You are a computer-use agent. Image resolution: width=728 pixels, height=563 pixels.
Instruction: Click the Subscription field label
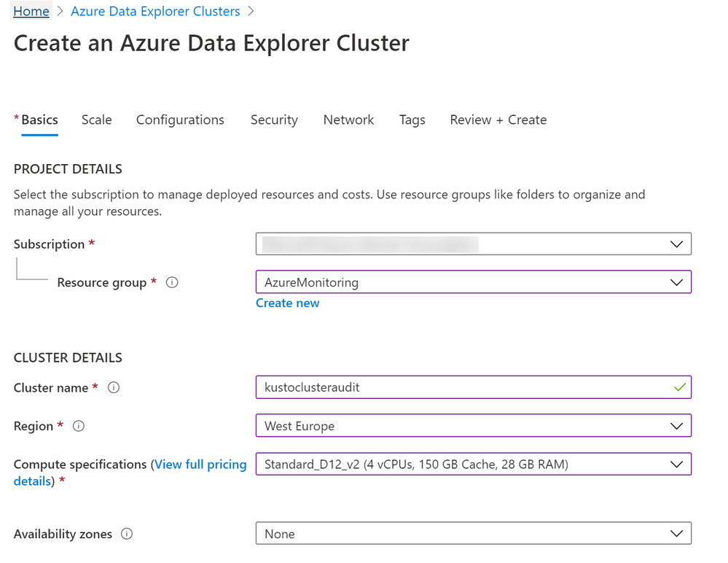pyautogui.click(x=50, y=244)
